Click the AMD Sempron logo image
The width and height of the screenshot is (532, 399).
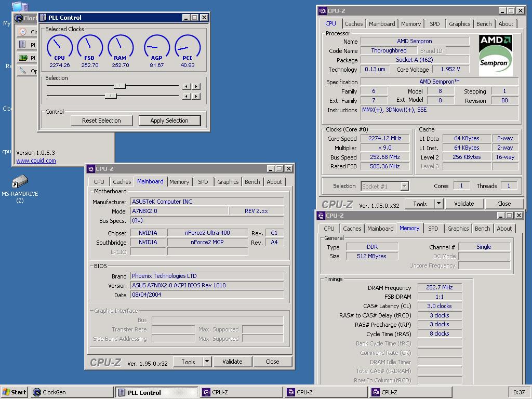[x=495, y=55]
